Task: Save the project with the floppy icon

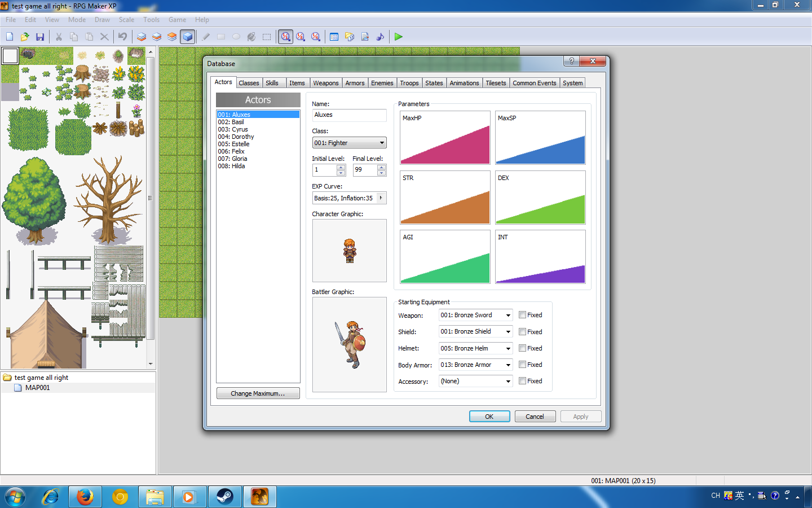Action: (x=40, y=37)
